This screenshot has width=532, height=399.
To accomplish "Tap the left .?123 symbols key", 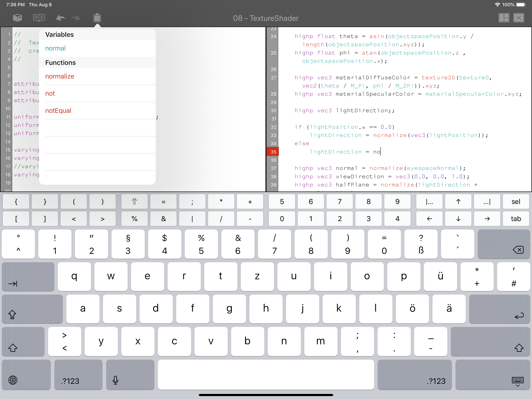I will [78, 375].
